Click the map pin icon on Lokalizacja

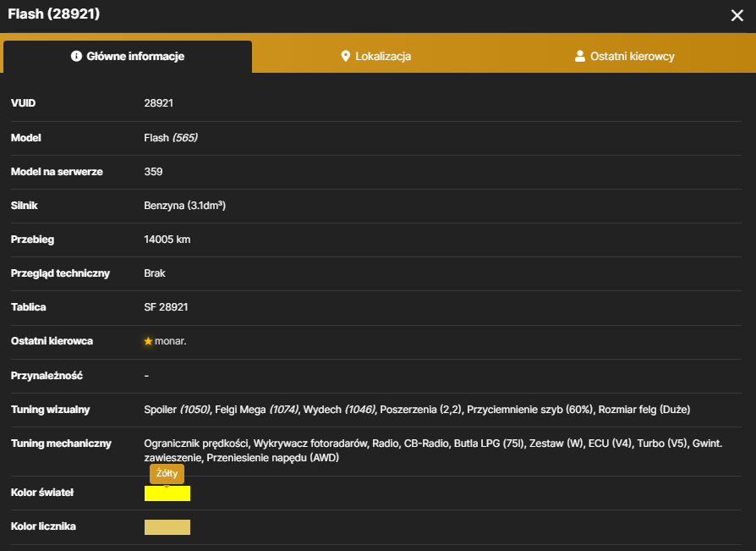[x=345, y=56]
